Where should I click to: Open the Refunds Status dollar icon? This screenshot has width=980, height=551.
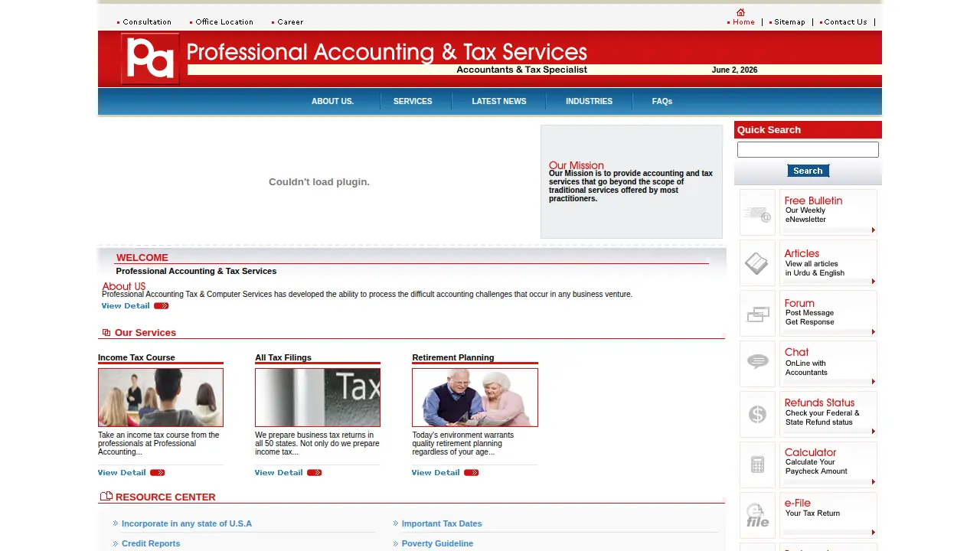pos(758,414)
